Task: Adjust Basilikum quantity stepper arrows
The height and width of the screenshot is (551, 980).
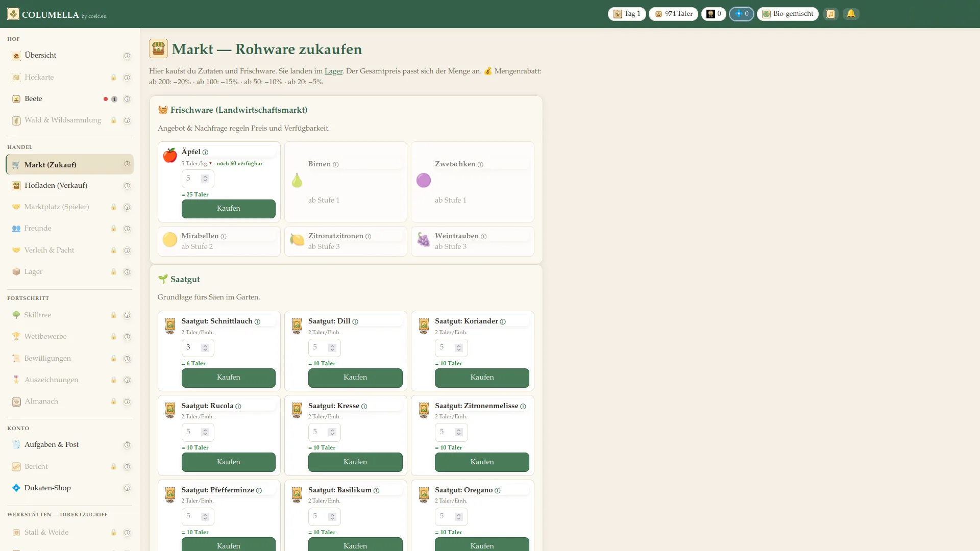Action: pos(332,517)
